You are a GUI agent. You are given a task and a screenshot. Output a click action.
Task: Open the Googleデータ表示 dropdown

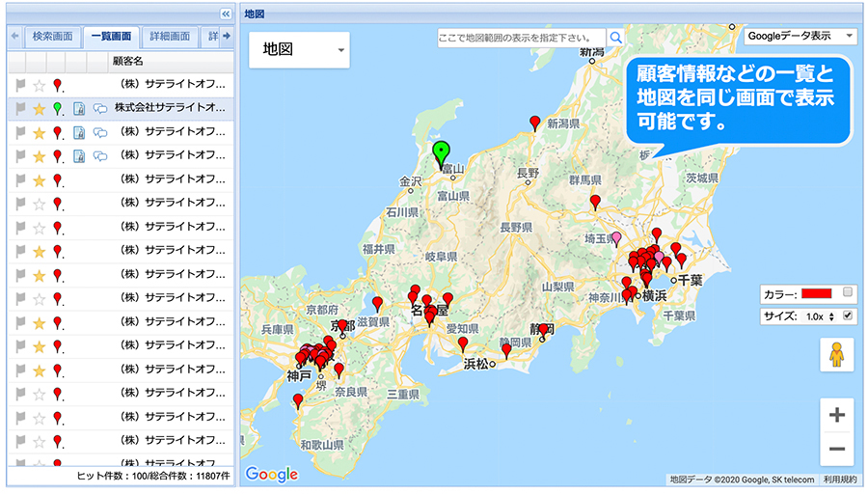800,36
